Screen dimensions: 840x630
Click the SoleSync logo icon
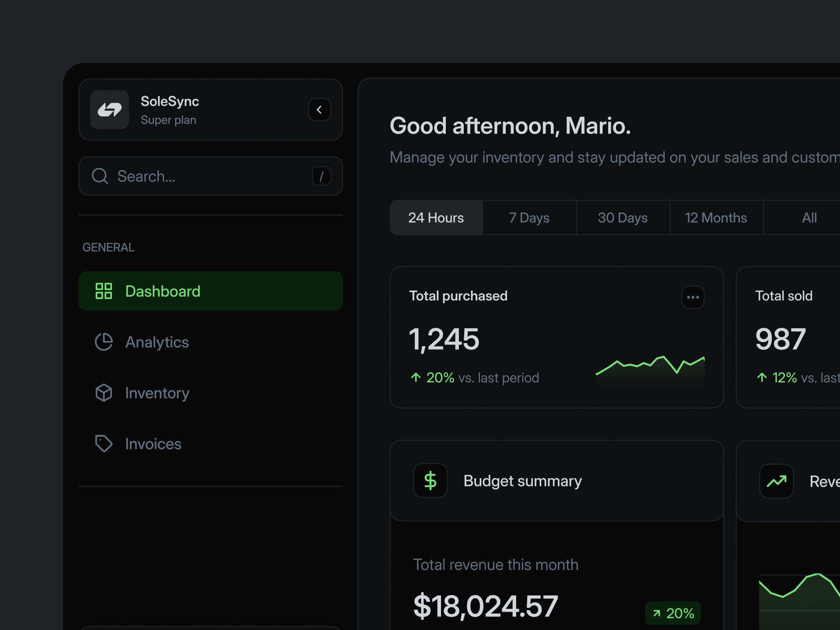pyautogui.click(x=109, y=110)
